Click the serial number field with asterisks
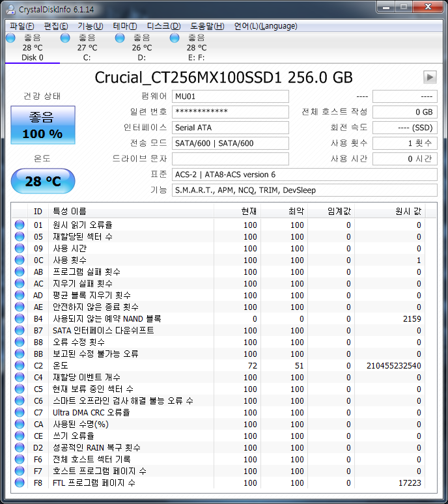Screen dimensions: 448x504 click(230, 112)
